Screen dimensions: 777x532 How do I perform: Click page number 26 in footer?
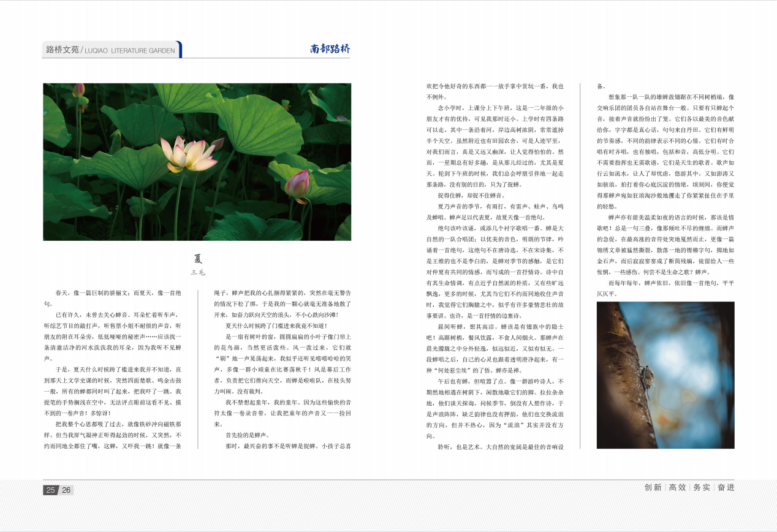click(x=66, y=490)
